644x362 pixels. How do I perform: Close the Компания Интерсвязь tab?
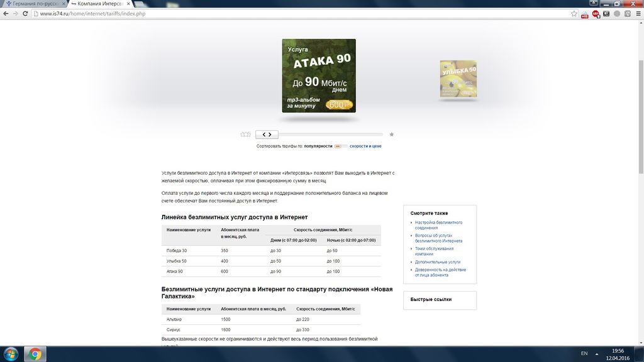128,4
